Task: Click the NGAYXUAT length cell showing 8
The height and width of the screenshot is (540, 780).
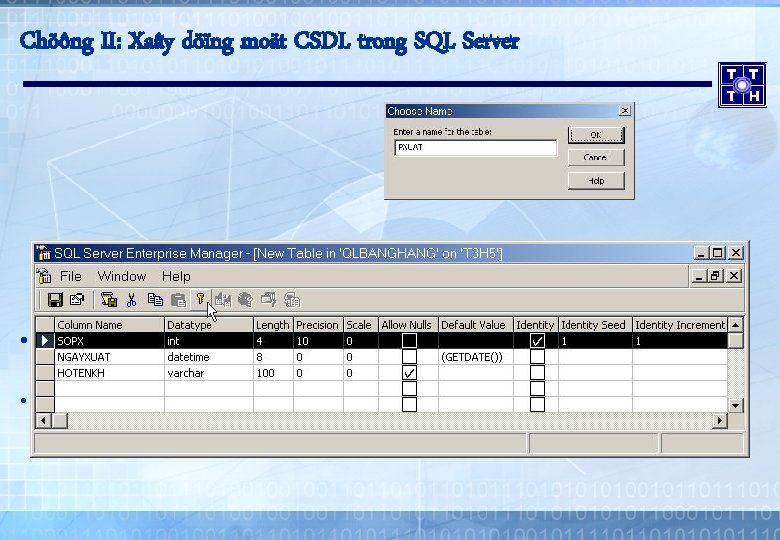Action: (x=273, y=357)
